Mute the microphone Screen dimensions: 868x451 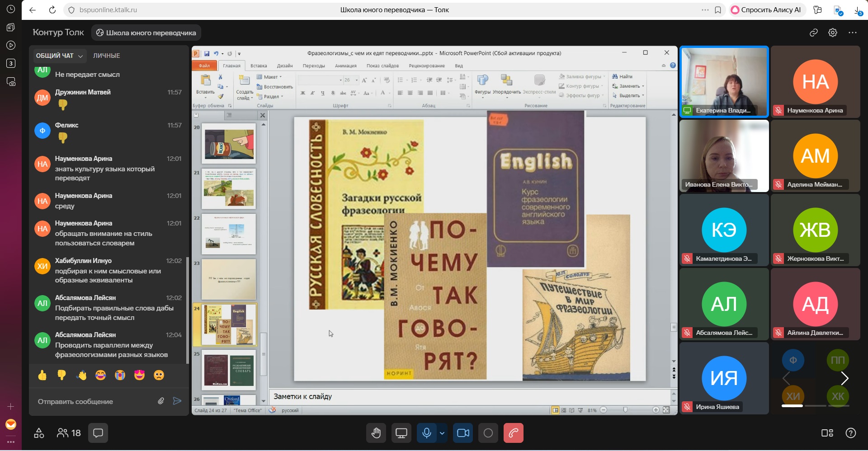pos(426,433)
